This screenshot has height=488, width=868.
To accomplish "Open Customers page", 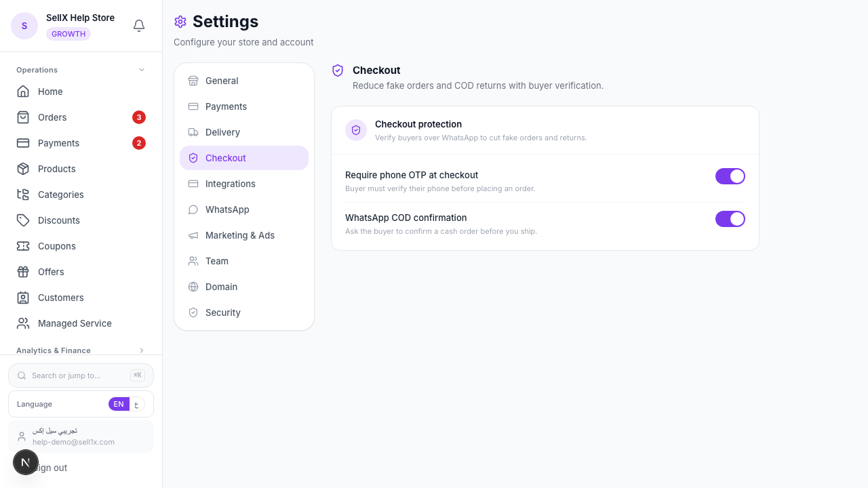I will pyautogui.click(x=81, y=298).
